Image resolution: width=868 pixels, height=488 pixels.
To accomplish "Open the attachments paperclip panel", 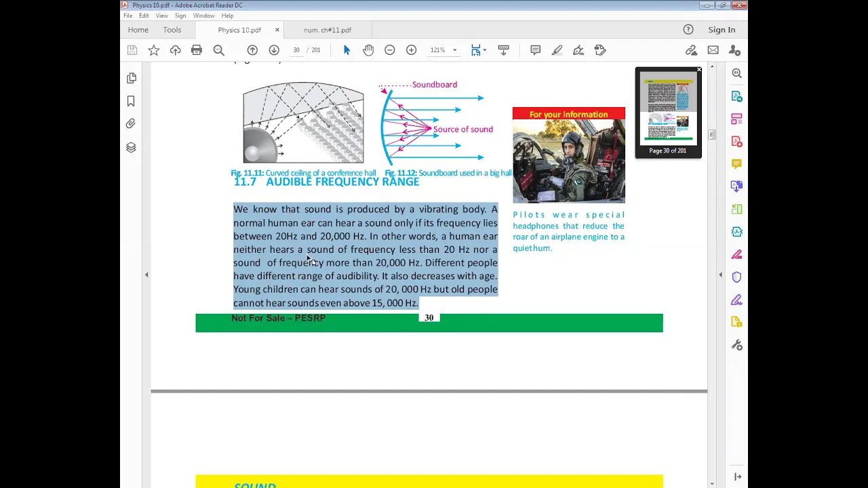I will click(131, 124).
